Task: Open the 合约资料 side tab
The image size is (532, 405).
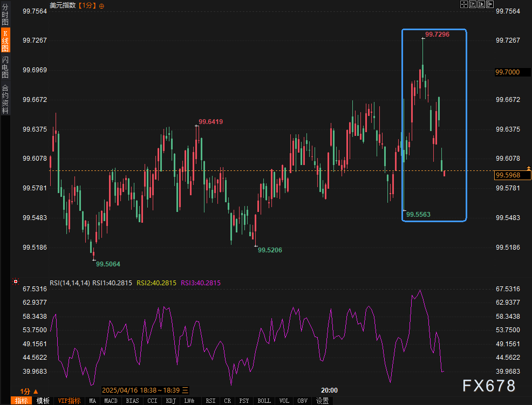Action: [x=5, y=99]
